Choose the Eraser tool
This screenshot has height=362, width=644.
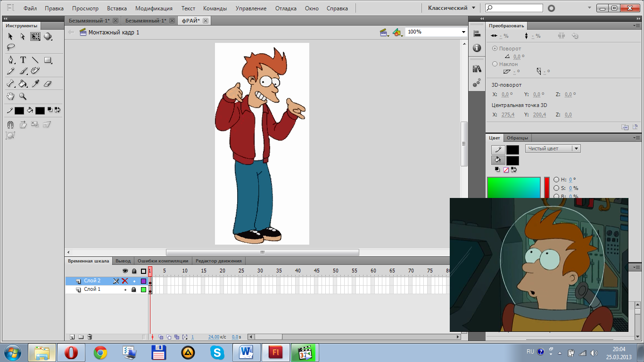click(47, 83)
